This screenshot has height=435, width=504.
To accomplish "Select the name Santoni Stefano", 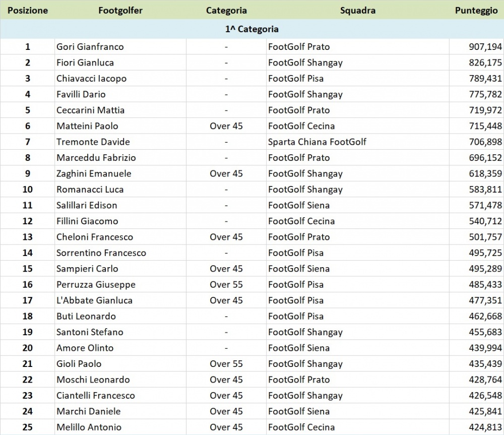I will pyautogui.click(x=90, y=332).
